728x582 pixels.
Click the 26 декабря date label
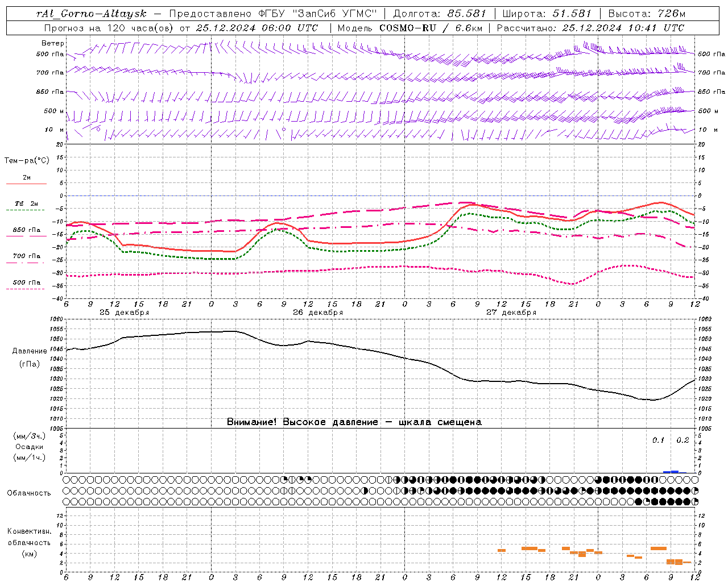click(x=318, y=313)
